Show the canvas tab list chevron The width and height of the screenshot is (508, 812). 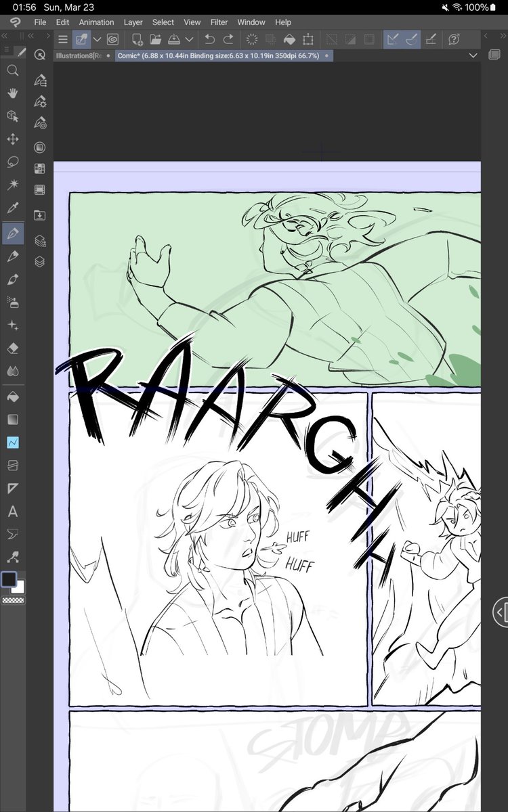473,56
